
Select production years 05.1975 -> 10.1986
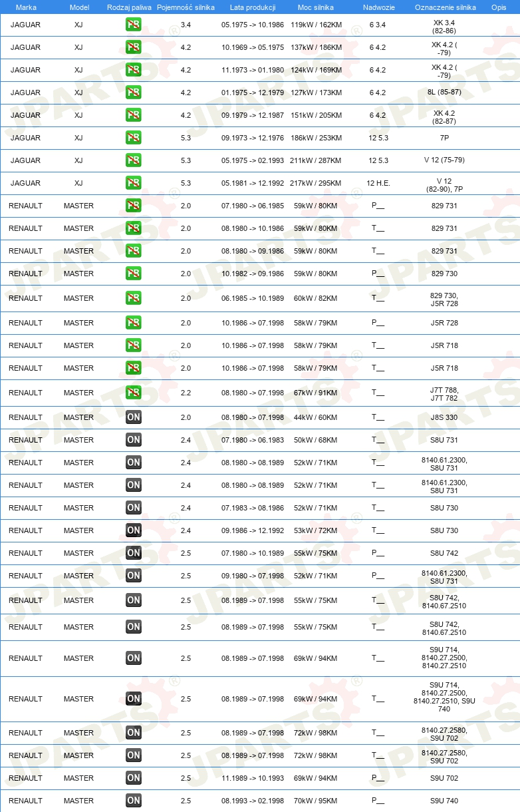pyautogui.click(x=253, y=25)
